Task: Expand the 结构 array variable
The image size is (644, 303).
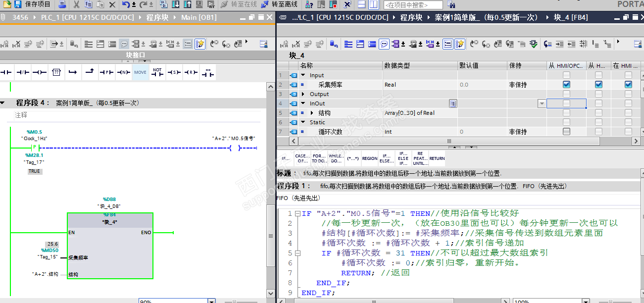Action: 312,113
